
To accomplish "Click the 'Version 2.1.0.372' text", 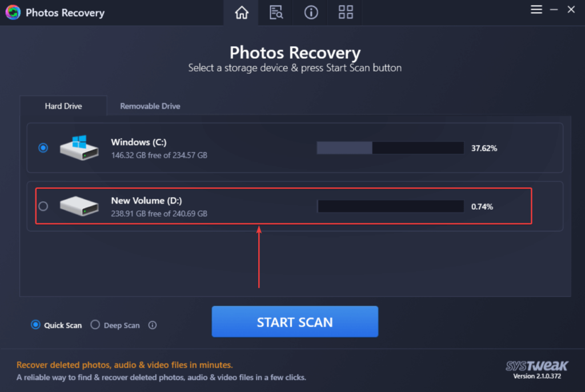I will point(537,377).
